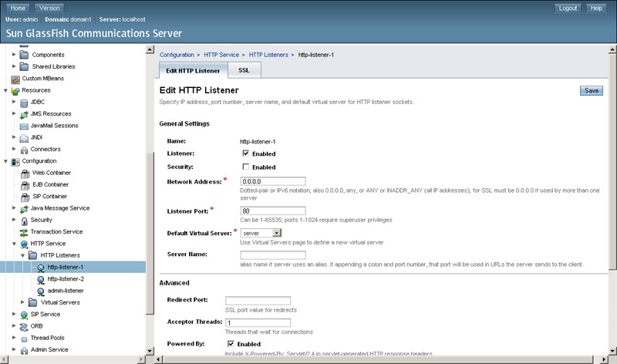Image resolution: width=617 pixels, height=364 pixels.
Task: Click the Network Address input field
Action: click(273, 181)
